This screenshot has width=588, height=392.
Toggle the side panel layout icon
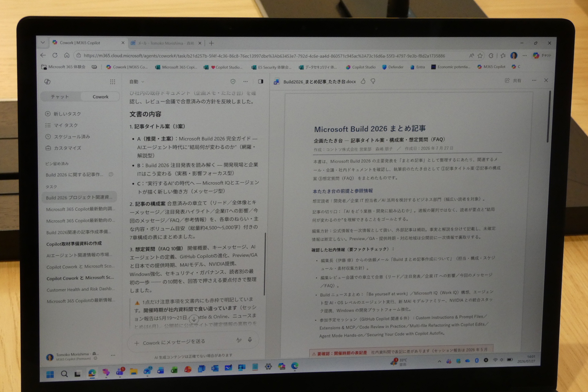click(261, 81)
